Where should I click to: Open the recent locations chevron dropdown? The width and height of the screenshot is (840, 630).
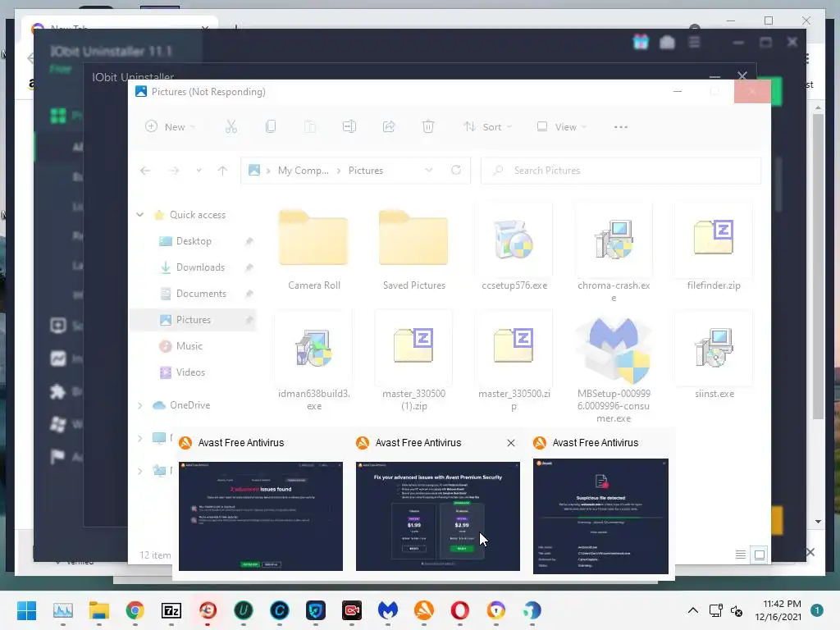pos(199,171)
